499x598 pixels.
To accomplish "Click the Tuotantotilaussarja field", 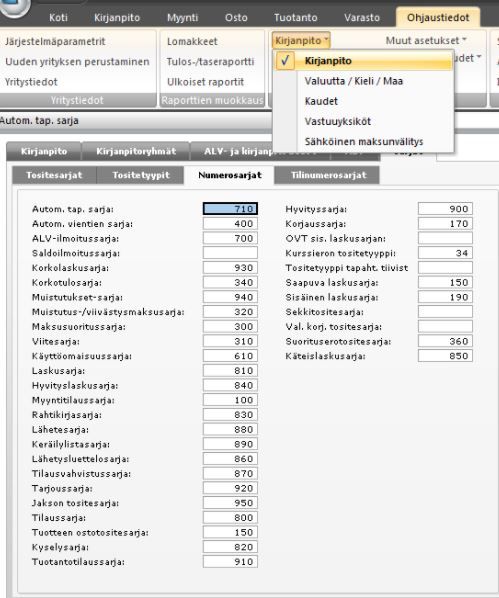I will point(230,561).
